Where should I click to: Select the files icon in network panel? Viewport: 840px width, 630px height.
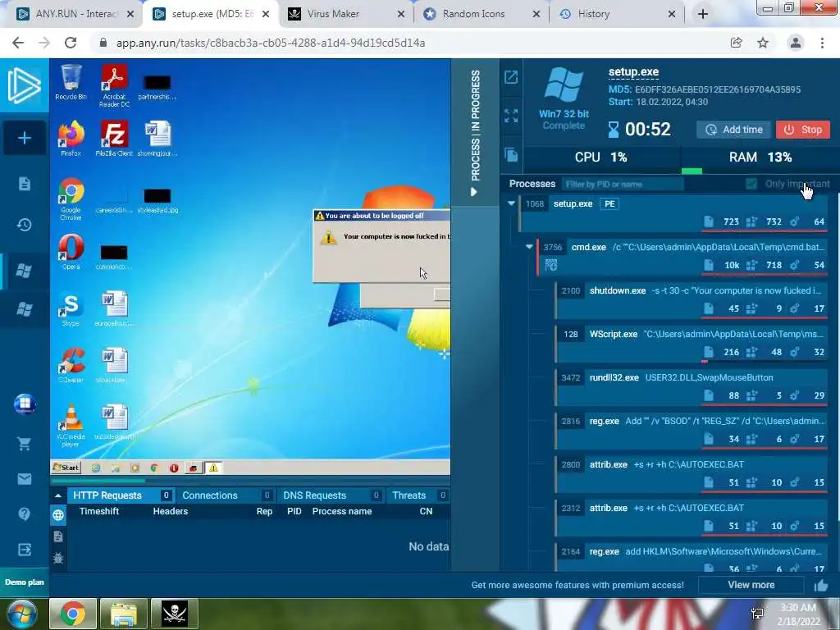[58, 536]
